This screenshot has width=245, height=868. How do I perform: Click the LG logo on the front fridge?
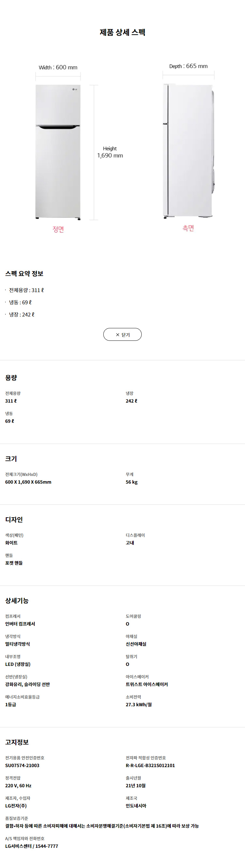(x=75, y=89)
